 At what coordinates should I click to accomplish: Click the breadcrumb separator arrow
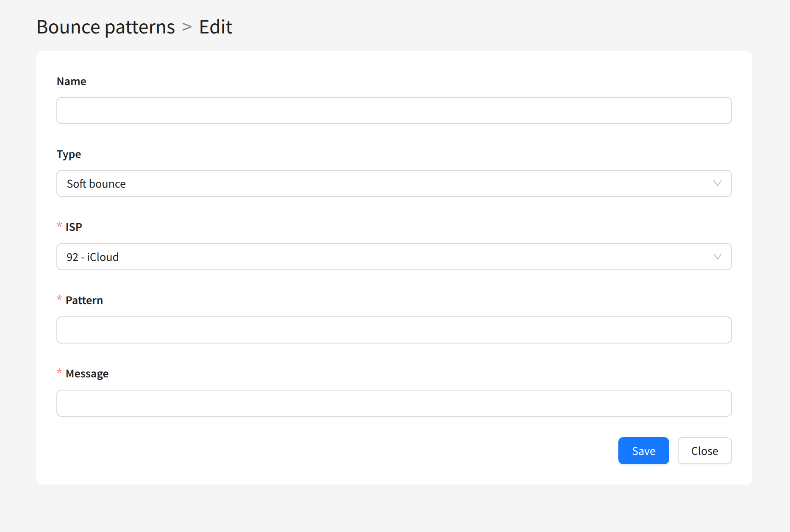tap(187, 27)
